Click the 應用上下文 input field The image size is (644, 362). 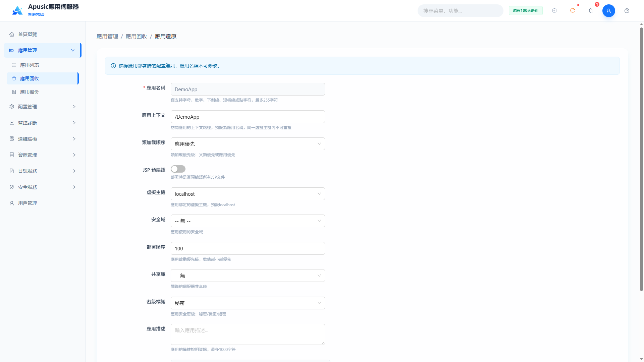click(x=248, y=117)
